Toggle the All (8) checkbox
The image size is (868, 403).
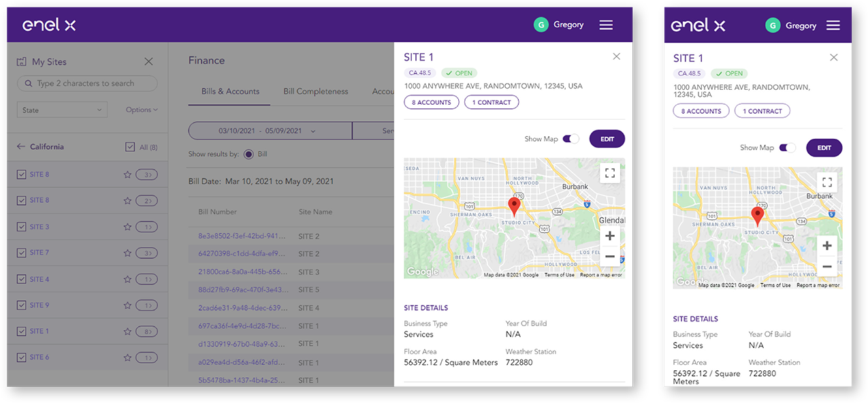click(x=130, y=147)
